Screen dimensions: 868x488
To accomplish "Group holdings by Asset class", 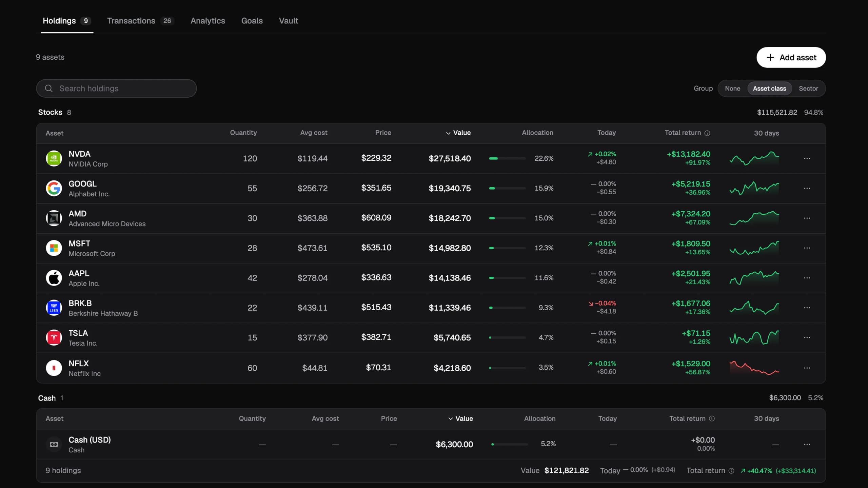I will 769,89.
